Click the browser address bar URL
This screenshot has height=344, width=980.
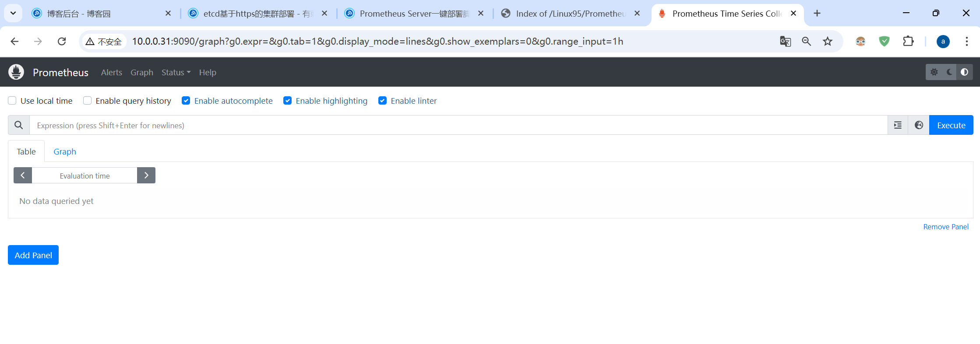pos(377,42)
